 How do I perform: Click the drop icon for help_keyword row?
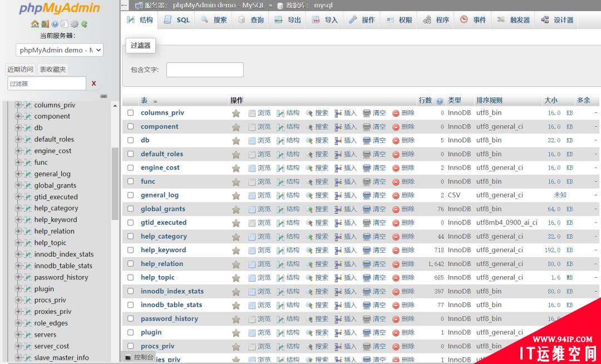click(396, 250)
